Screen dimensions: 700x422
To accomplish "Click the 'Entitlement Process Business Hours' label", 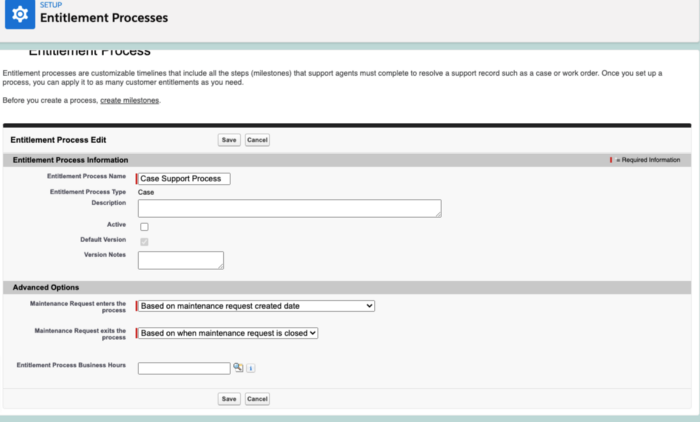I will point(71,365).
